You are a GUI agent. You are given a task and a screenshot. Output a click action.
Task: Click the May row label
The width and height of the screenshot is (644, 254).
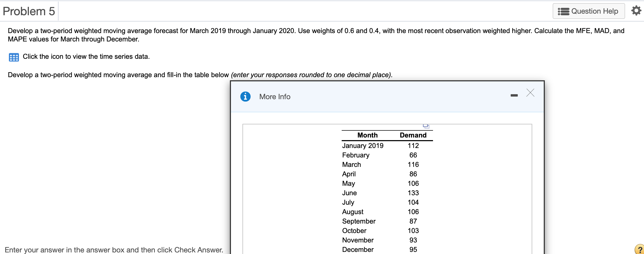(349, 183)
